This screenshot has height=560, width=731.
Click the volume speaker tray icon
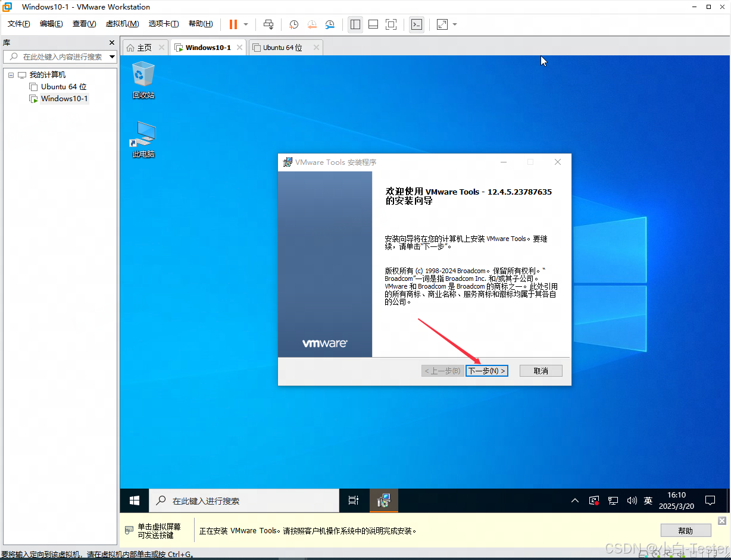(x=632, y=500)
